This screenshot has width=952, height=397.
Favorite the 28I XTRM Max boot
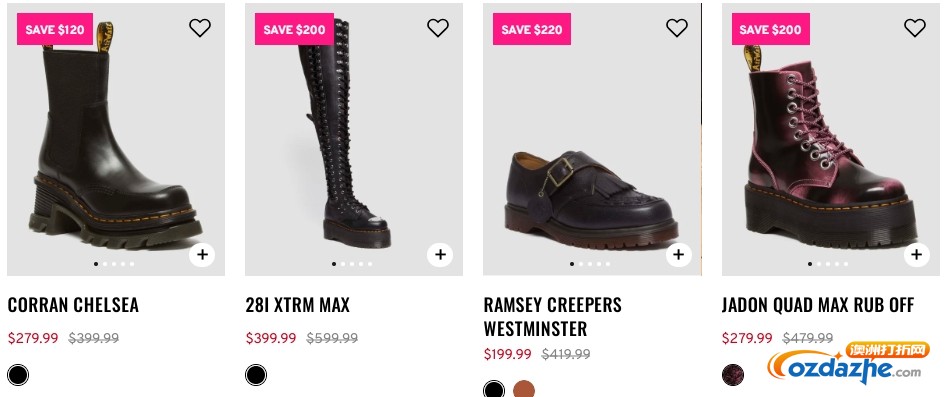pyautogui.click(x=438, y=27)
